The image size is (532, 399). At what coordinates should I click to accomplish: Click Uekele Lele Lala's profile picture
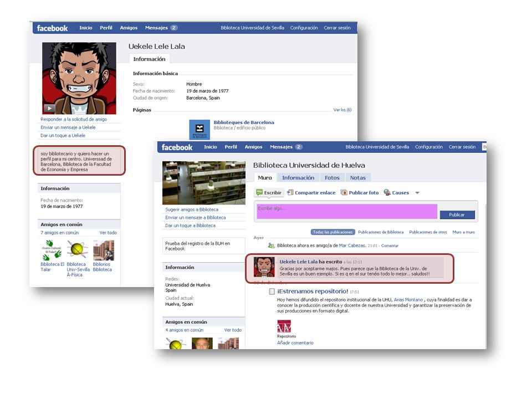coord(79,78)
